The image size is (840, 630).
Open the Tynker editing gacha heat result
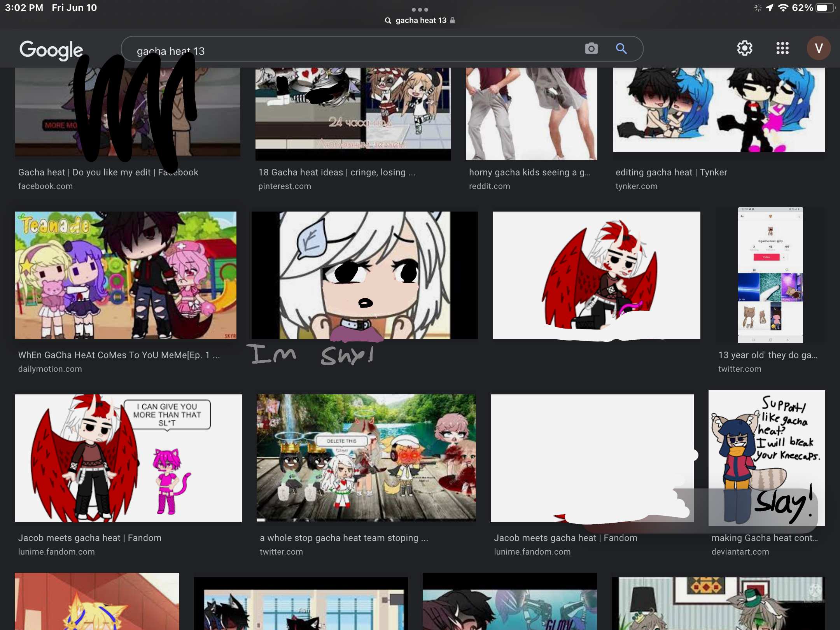pyautogui.click(x=671, y=172)
